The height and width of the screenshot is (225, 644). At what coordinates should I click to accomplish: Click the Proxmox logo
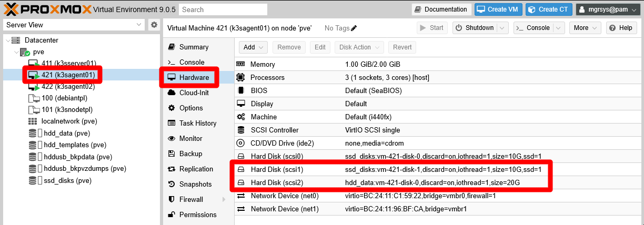click(47, 9)
